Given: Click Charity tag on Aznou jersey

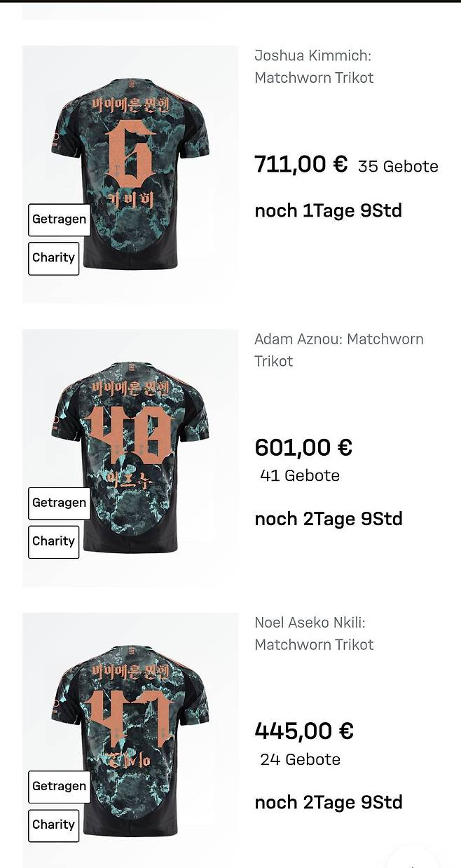Looking at the screenshot, I should coord(53,541).
